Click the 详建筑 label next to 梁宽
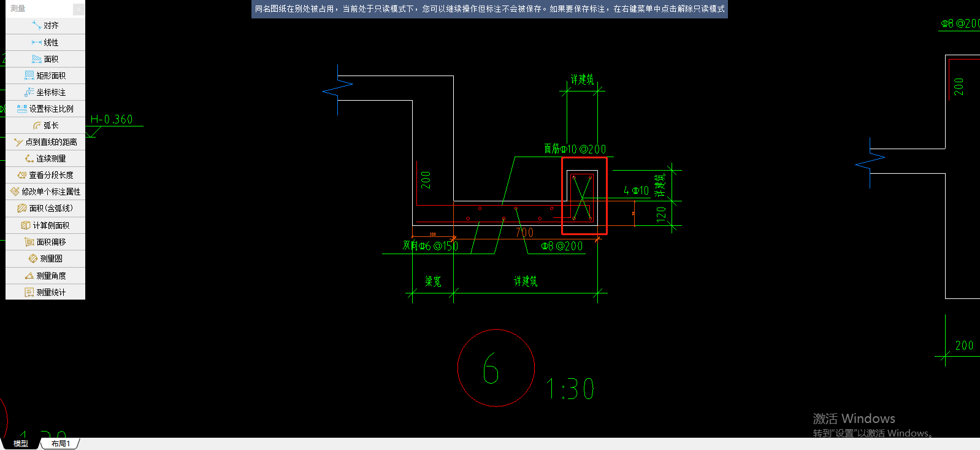 click(526, 281)
